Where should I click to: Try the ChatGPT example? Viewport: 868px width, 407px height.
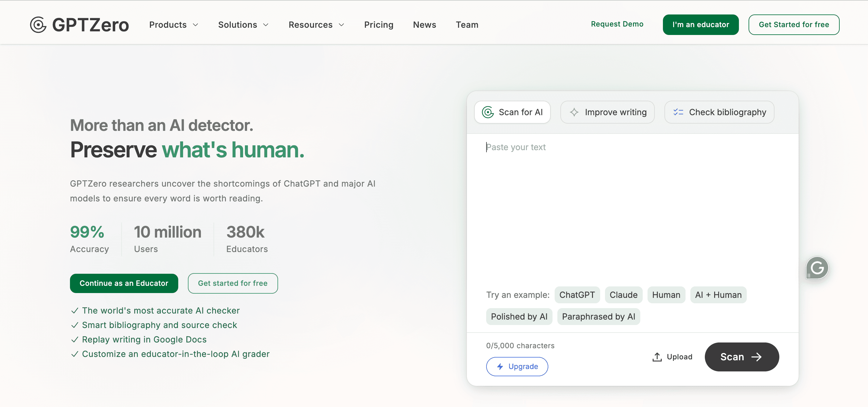coord(577,295)
